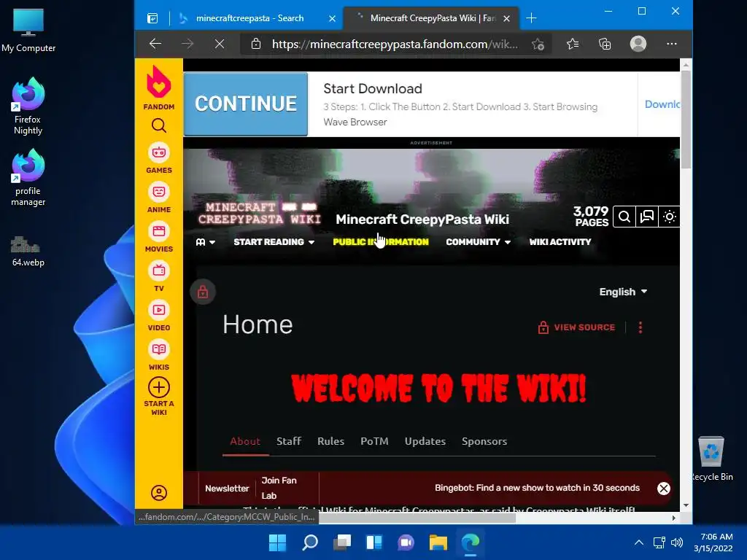
Task: Expand the Explore book icon dropdown
Action: click(x=205, y=242)
